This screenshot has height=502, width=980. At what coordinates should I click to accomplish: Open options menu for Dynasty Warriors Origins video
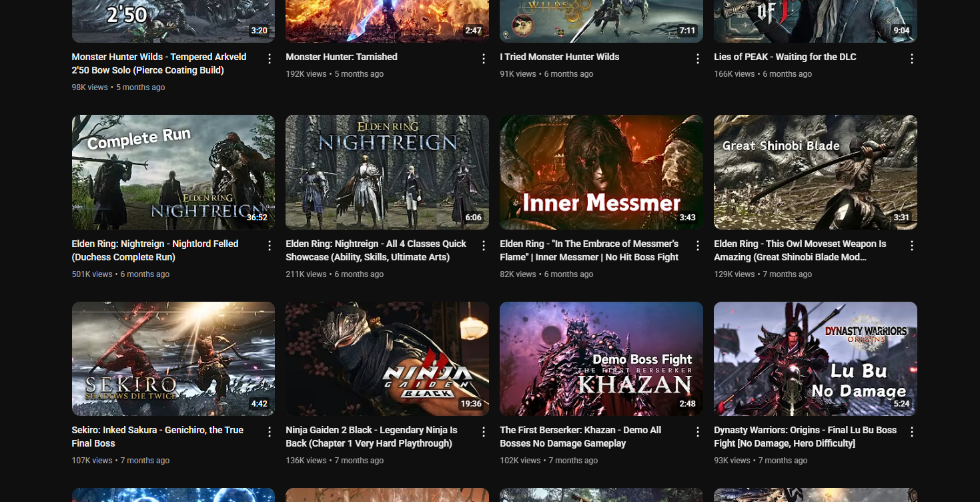(912, 432)
